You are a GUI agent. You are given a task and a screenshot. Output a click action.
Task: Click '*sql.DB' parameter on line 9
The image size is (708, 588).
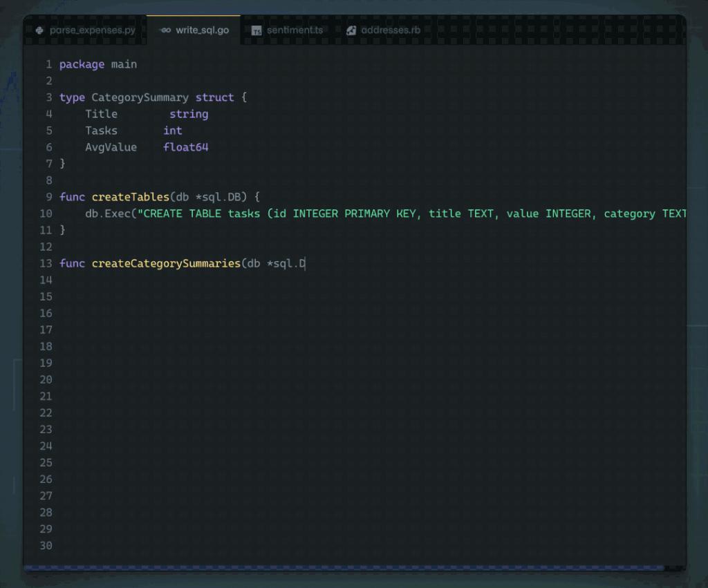(218, 197)
